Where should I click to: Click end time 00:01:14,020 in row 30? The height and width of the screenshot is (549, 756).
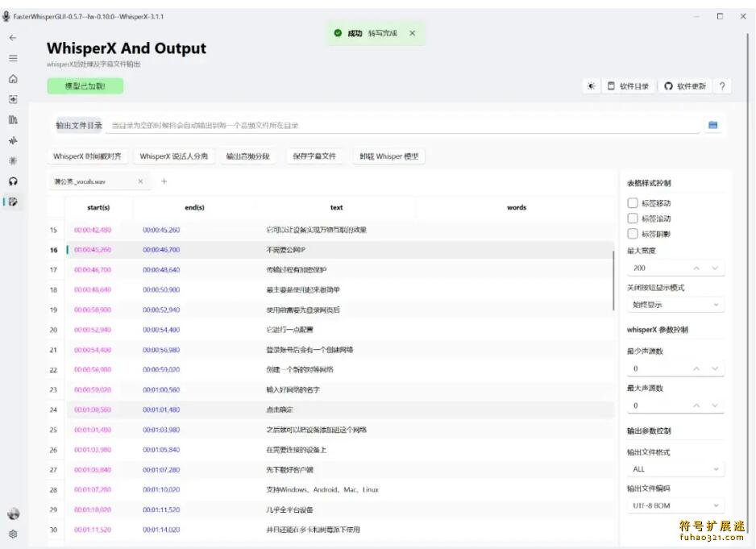click(x=161, y=530)
